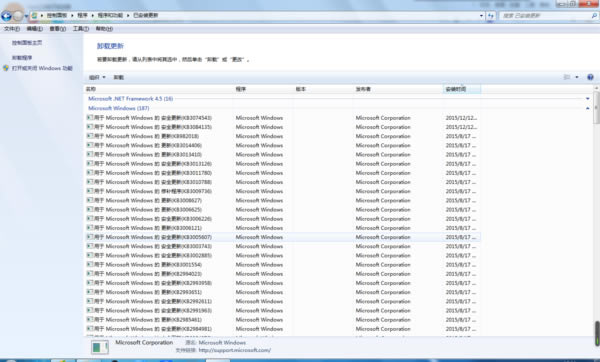Open the address bar history dropdown
Viewport: 600px width, 362px height.
coord(481,16)
